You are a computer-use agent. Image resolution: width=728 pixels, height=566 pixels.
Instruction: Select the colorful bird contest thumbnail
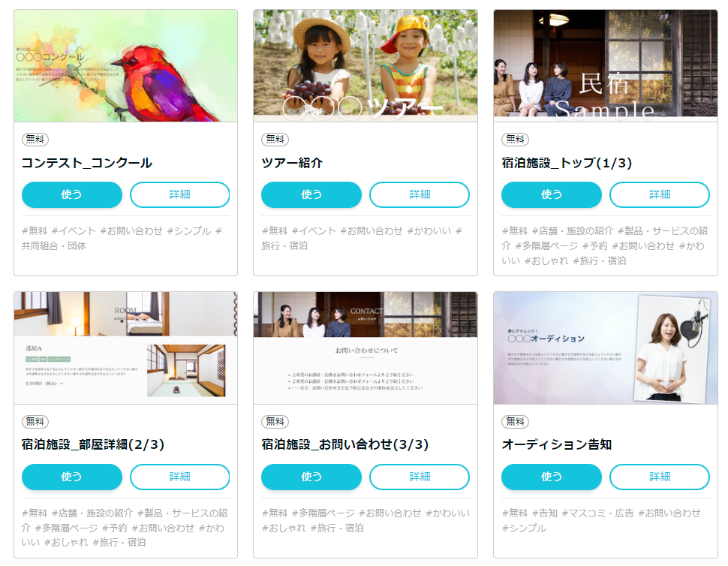click(x=126, y=66)
